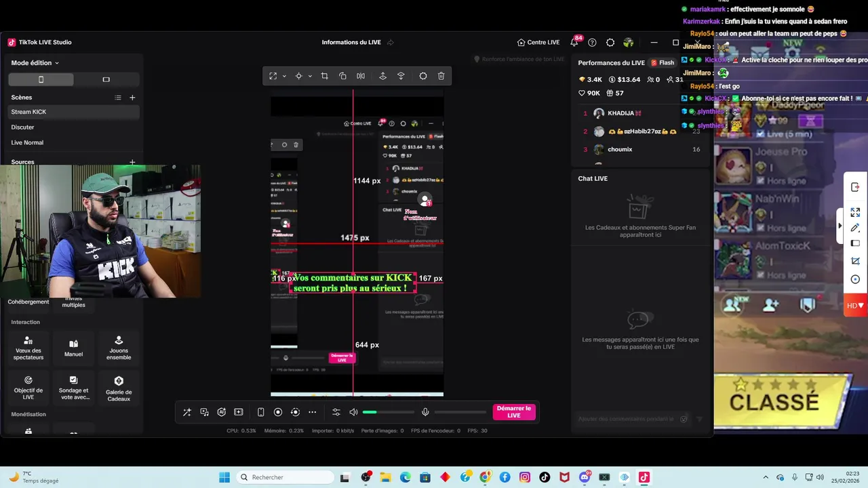The height and width of the screenshot is (488, 868).
Task: Open Instagram from taskbar
Action: click(x=525, y=477)
